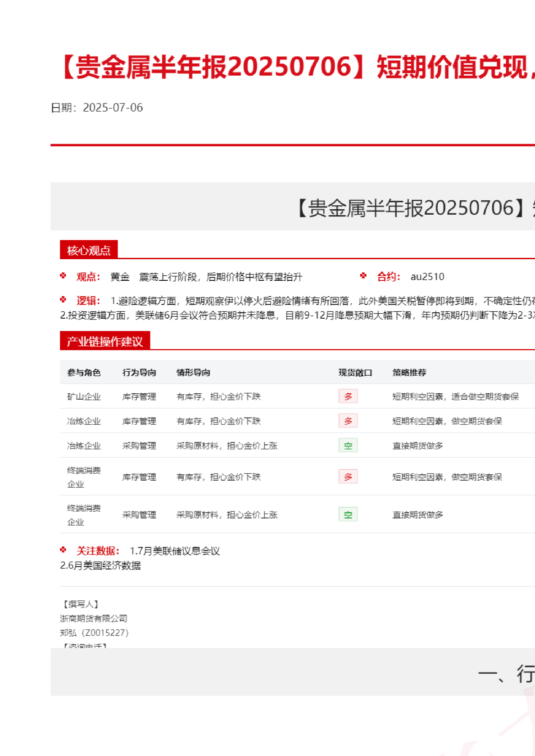Click 1.7月美联储议息会议 text
The image size is (535, 756).
click(175, 551)
